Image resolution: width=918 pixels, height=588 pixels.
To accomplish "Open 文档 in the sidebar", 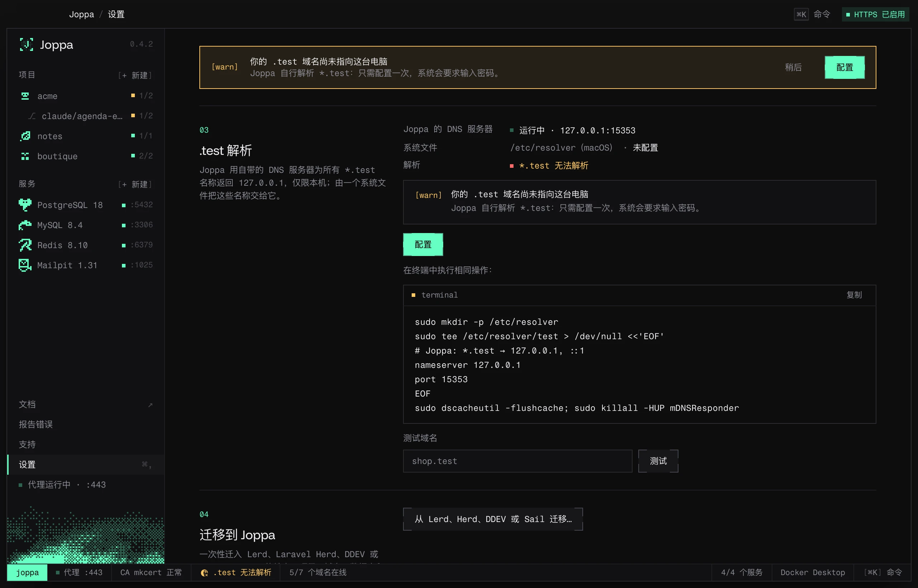I will coord(86,404).
